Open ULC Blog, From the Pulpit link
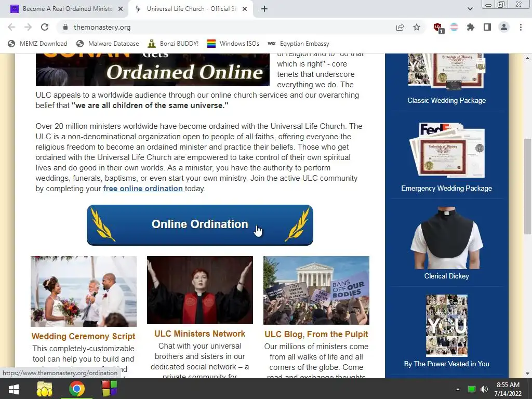The image size is (532, 399). tap(316, 334)
